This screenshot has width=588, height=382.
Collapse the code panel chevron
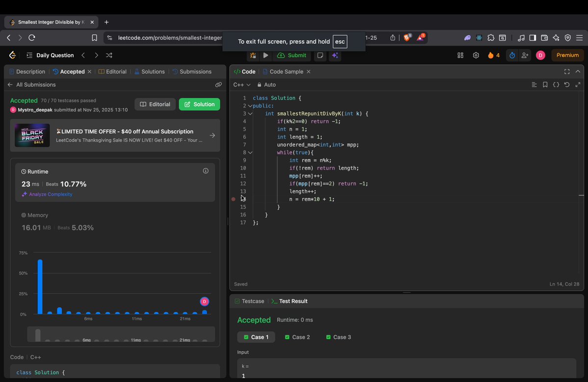(578, 72)
